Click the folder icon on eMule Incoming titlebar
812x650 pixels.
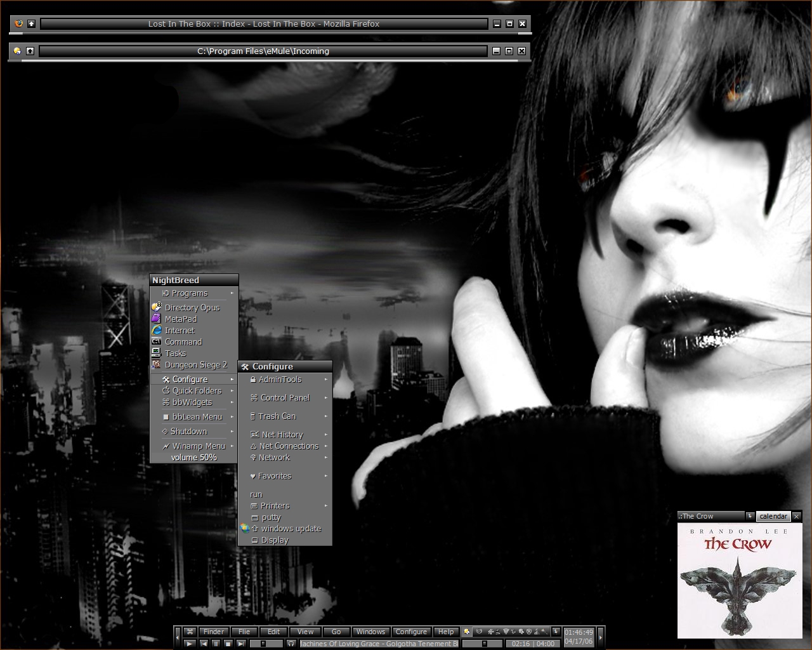(x=17, y=51)
